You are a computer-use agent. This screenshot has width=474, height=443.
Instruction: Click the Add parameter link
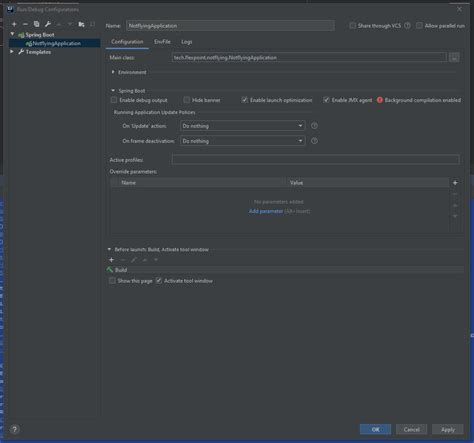tap(266, 211)
